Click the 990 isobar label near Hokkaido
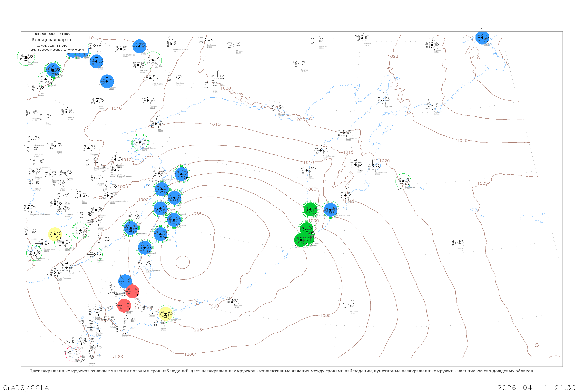The height and width of the screenshot is (392, 588). (x=215, y=306)
